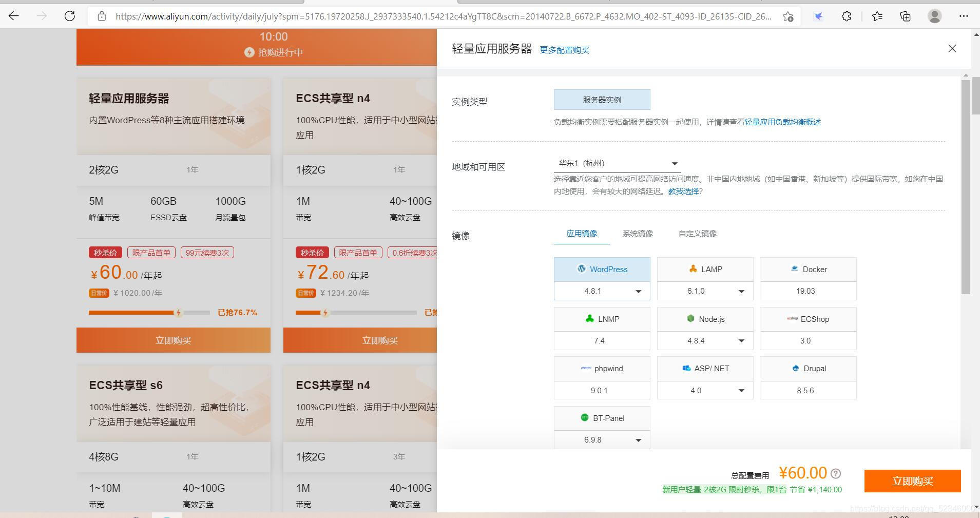Select the LAMP application image

pyautogui.click(x=705, y=269)
